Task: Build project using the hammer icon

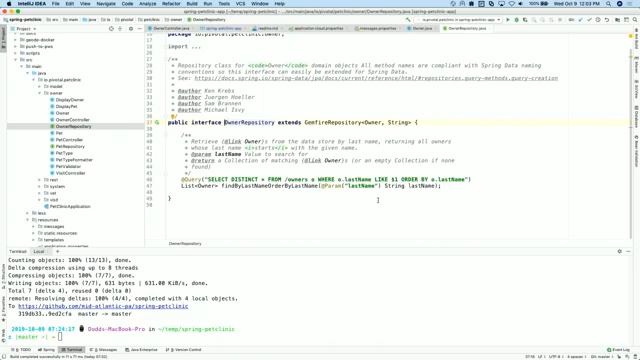Action: click(x=408, y=20)
